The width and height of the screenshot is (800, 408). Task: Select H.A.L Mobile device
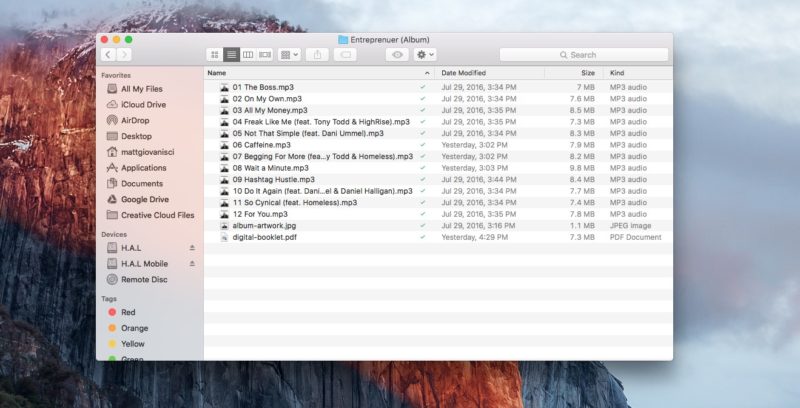coord(144,264)
